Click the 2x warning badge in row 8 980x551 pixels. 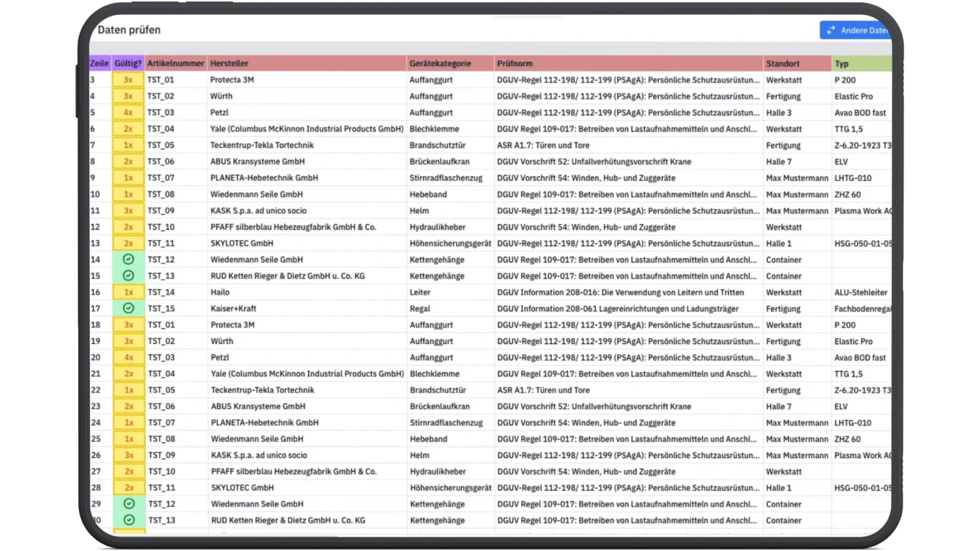(x=128, y=161)
